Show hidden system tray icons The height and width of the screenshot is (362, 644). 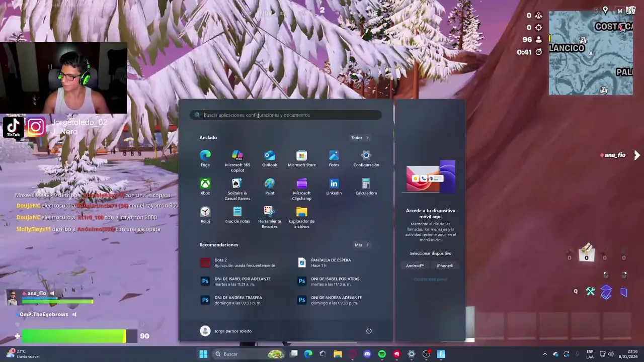545,354
